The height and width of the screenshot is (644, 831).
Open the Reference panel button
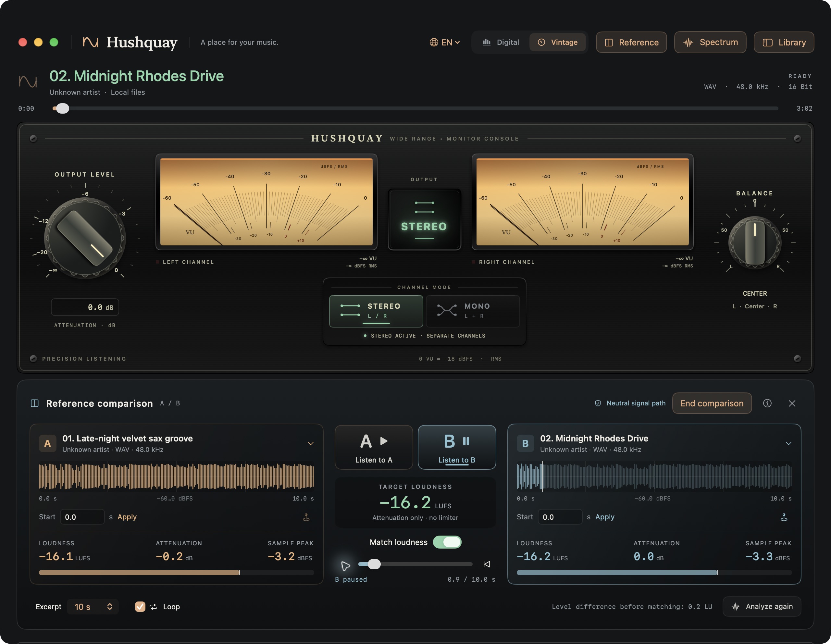click(631, 42)
